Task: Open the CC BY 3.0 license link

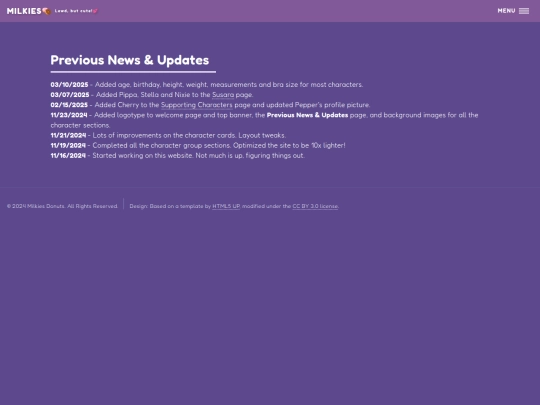Action: point(315,206)
